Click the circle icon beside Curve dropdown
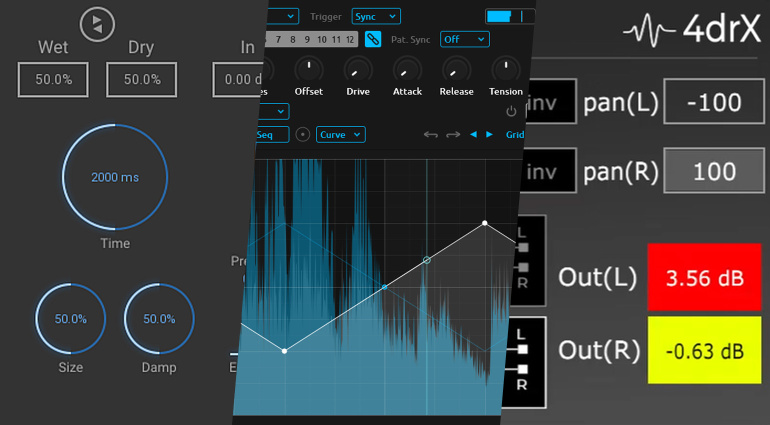Viewport: 770px width, 425px height. 303,134
